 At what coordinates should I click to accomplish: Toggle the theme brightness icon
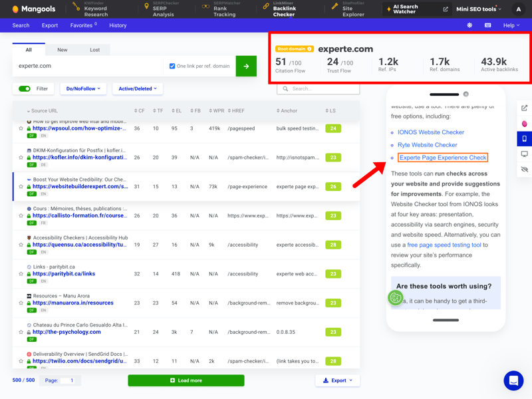[469, 25]
